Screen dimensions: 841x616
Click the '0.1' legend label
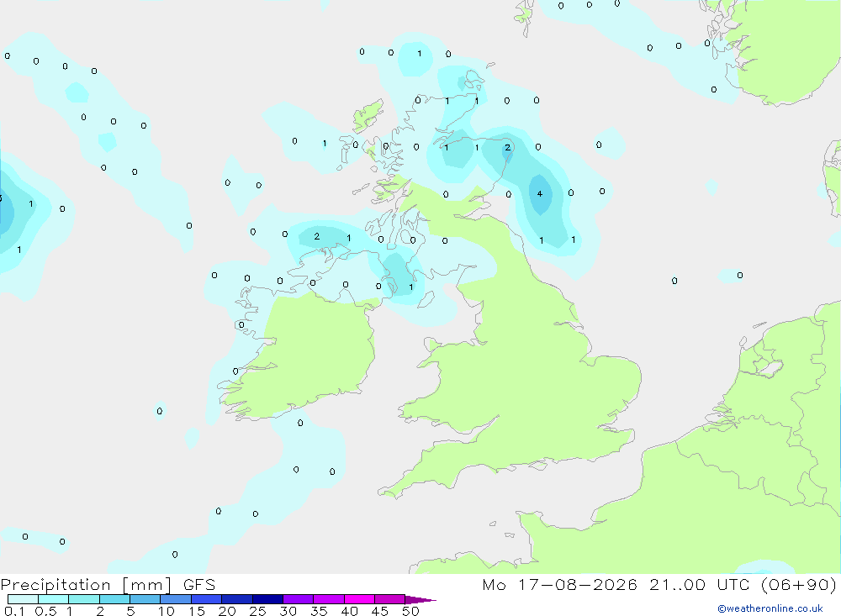(x=14, y=611)
